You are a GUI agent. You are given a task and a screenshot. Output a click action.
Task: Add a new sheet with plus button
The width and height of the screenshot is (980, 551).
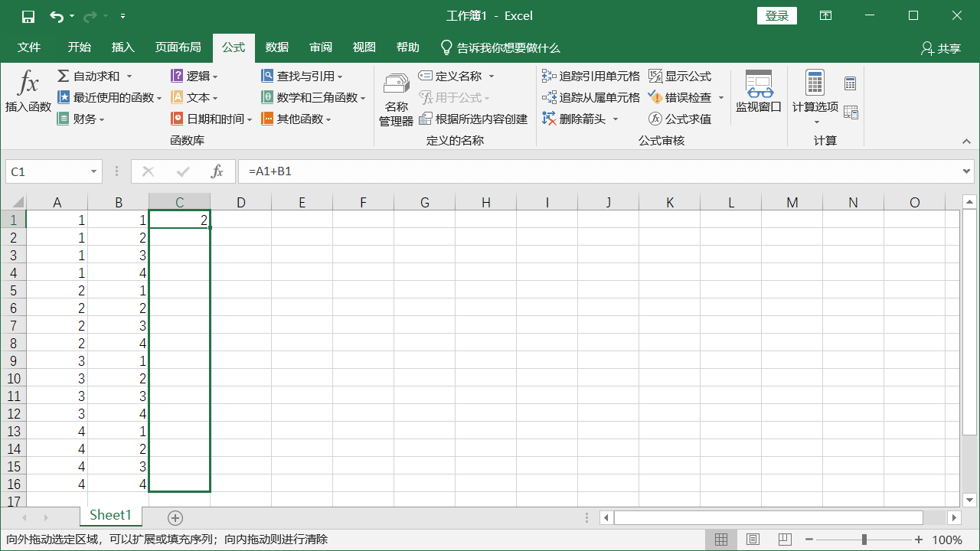175,518
